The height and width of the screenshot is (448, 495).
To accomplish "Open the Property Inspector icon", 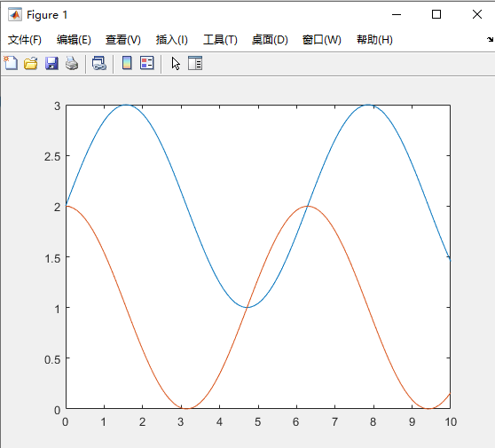I will [195, 63].
